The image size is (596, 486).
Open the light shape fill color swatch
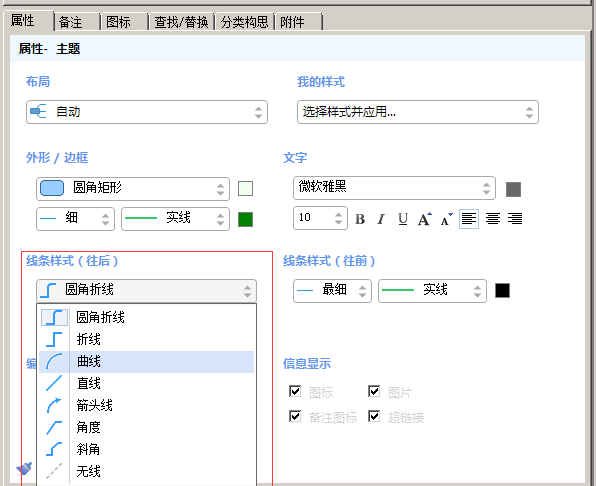click(245, 188)
